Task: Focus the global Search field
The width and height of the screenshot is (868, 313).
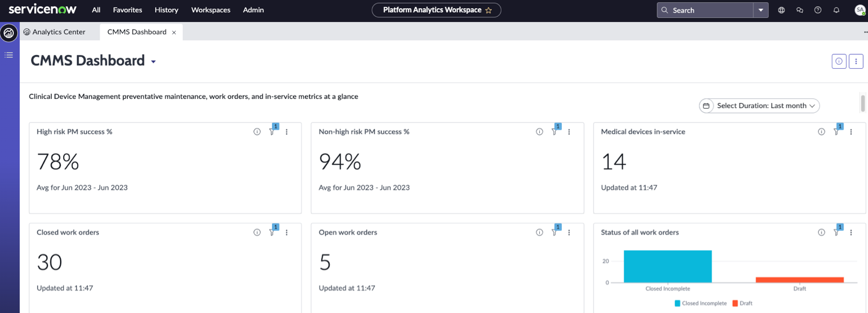Action: pyautogui.click(x=705, y=10)
